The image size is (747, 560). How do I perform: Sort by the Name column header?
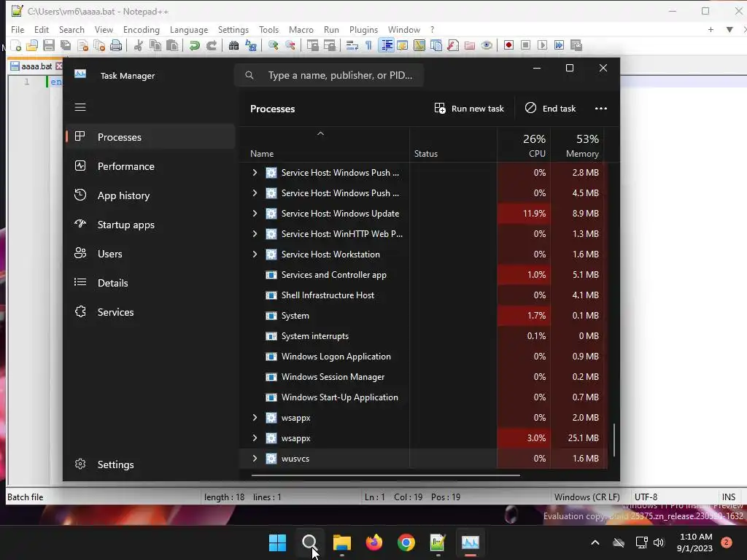tap(324, 145)
